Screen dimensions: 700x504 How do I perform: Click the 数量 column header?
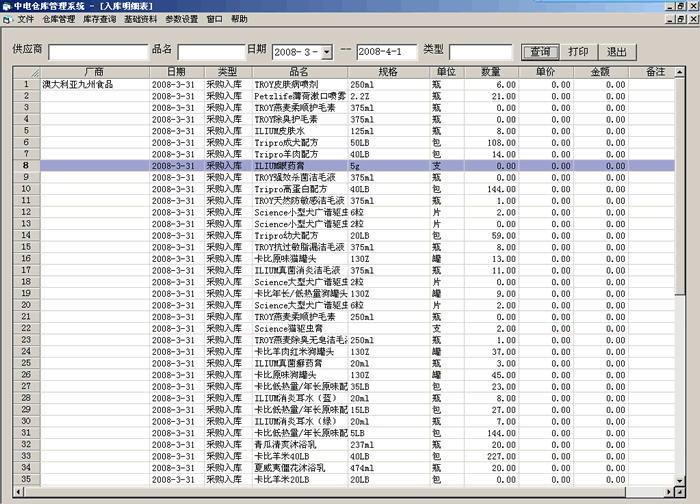[x=491, y=72]
